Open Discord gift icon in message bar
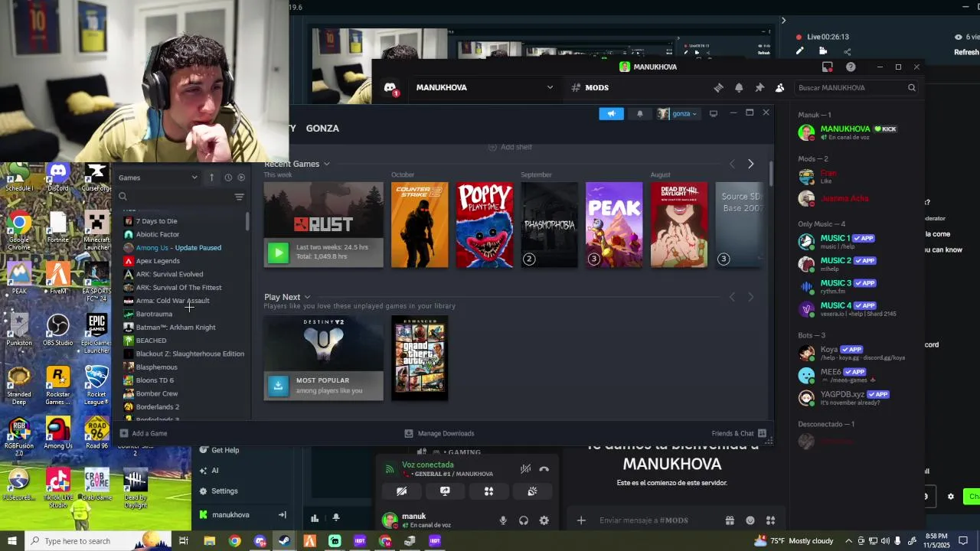Image resolution: width=980 pixels, height=551 pixels. coord(730,520)
